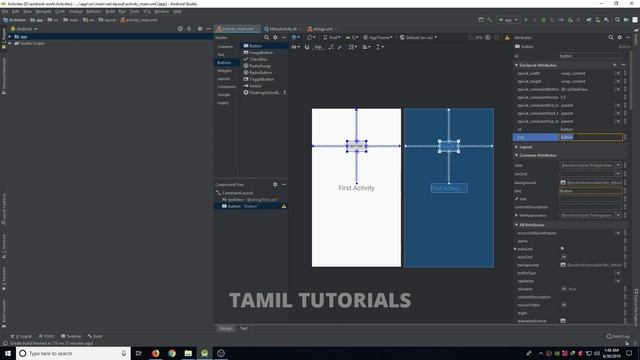Select ConstraintLayout in Component Tree

[238, 193]
